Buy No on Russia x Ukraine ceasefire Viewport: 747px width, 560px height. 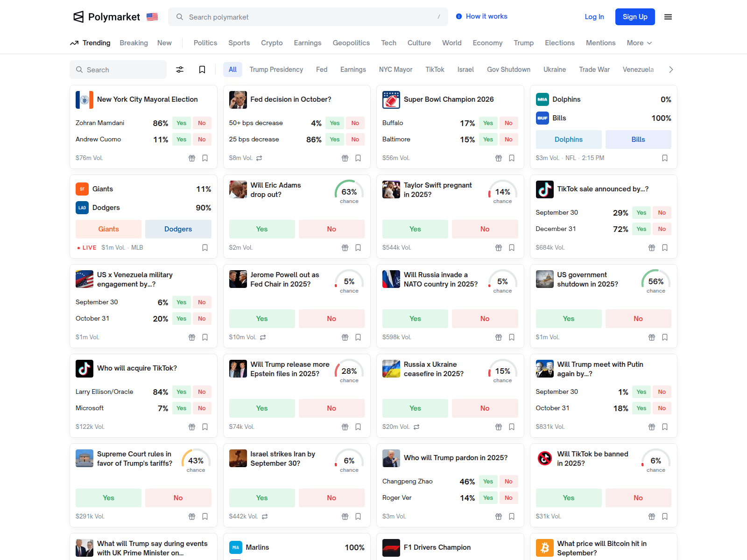click(x=485, y=408)
